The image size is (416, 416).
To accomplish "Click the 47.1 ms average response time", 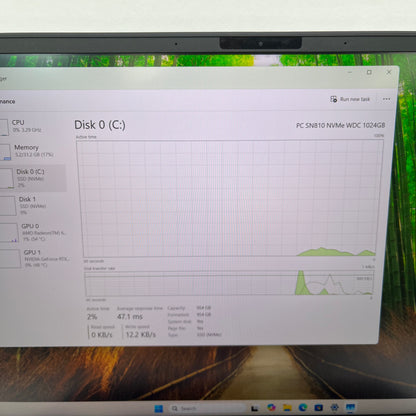I will [130, 316].
